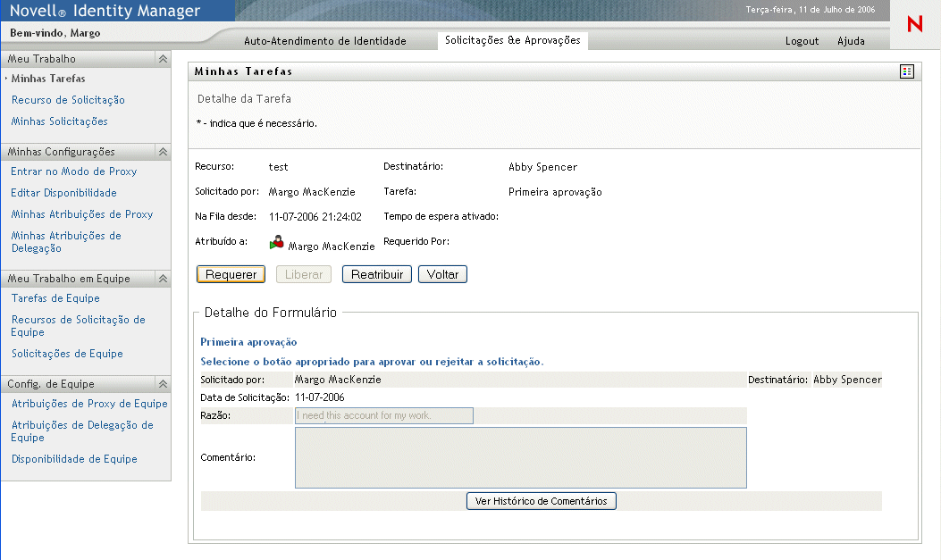The image size is (941, 560).
Task: Go to Minhas Solicitações
Action: click(59, 121)
